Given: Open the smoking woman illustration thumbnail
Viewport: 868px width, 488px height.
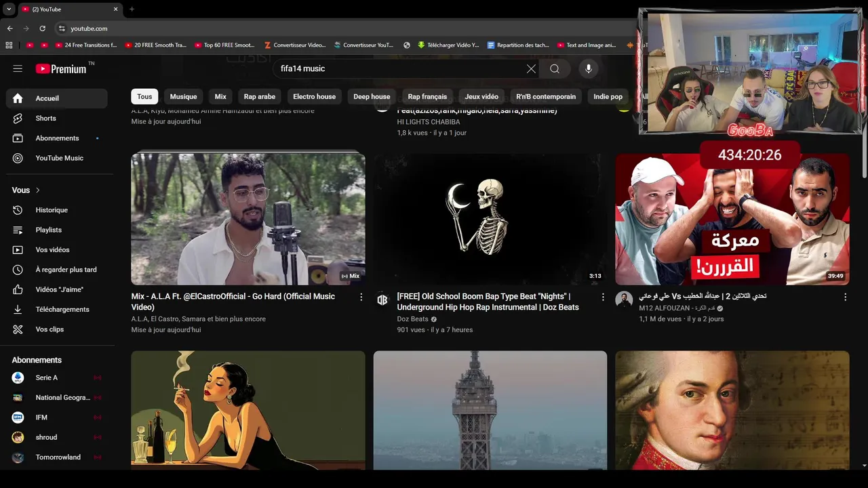Looking at the screenshot, I should (248, 410).
